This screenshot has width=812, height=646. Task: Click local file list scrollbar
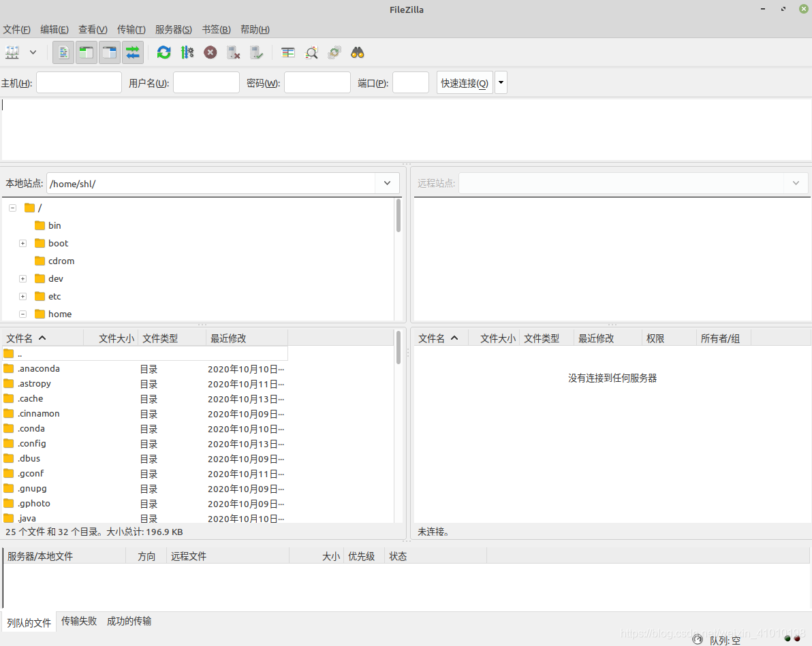pos(399,347)
